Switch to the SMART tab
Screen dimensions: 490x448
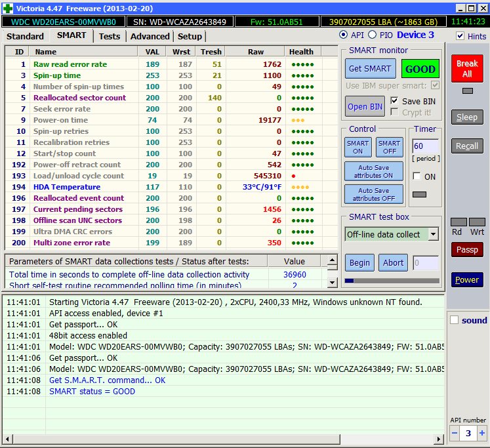71,35
